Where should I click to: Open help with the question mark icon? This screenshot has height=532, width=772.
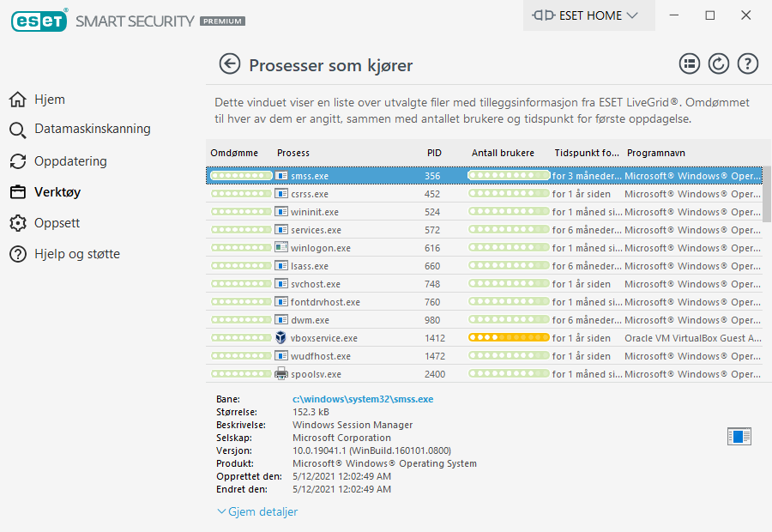click(x=747, y=64)
